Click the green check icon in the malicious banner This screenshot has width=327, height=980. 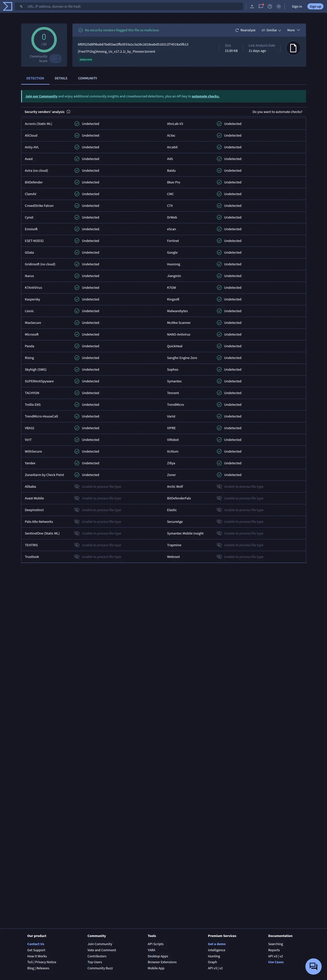click(81, 30)
